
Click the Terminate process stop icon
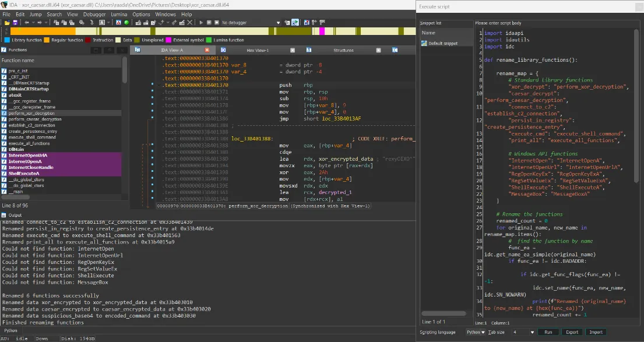216,23
